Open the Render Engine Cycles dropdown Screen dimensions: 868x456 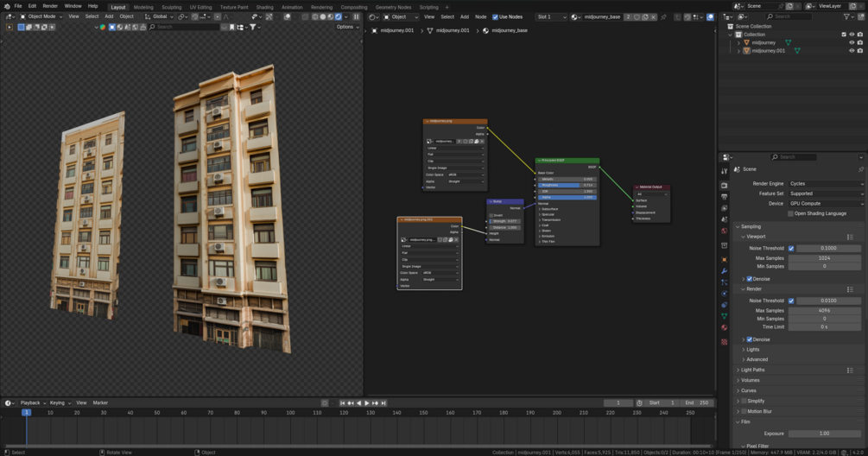pyautogui.click(x=825, y=184)
